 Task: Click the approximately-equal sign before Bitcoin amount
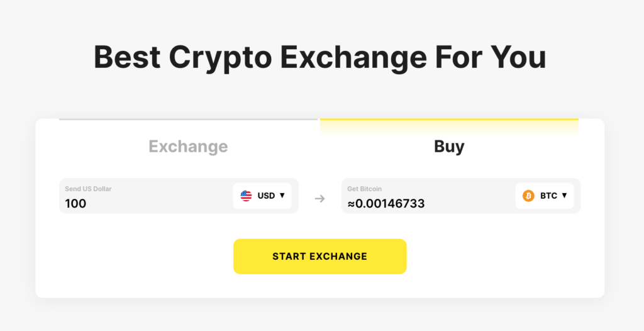pyautogui.click(x=351, y=203)
